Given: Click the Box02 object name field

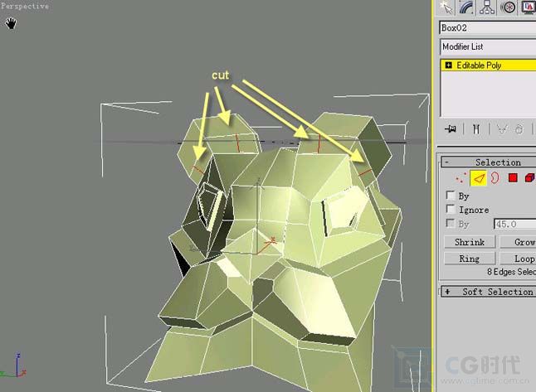Looking at the screenshot, I should coord(488,27).
